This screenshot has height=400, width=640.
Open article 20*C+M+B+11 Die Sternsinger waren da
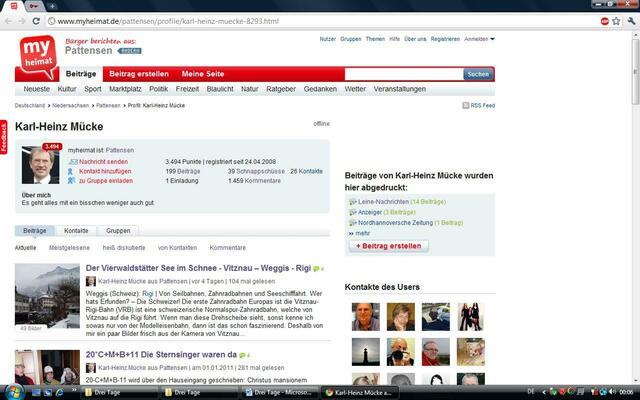point(161,355)
